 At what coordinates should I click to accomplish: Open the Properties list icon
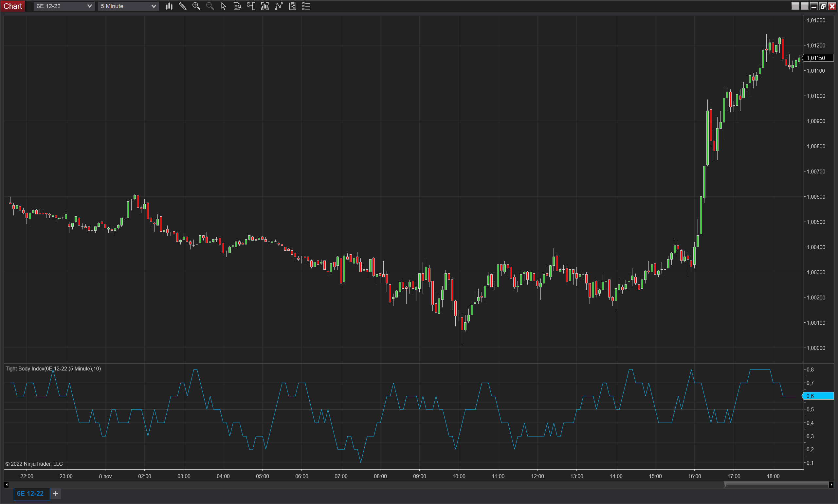[x=306, y=6]
